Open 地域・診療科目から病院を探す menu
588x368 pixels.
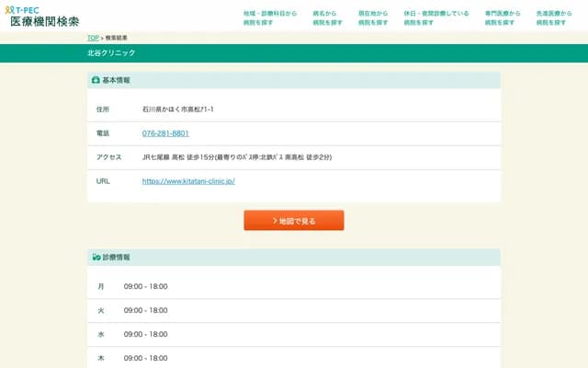click(x=270, y=17)
